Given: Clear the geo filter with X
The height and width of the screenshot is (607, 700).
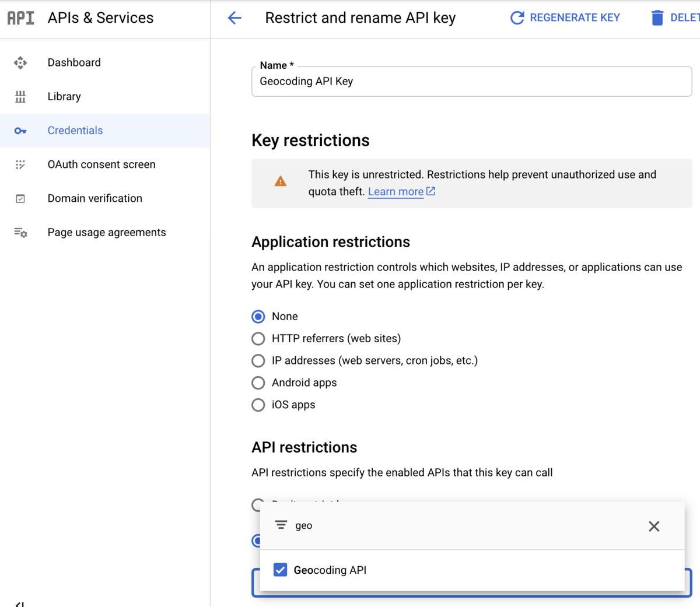Looking at the screenshot, I should coord(654,527).
